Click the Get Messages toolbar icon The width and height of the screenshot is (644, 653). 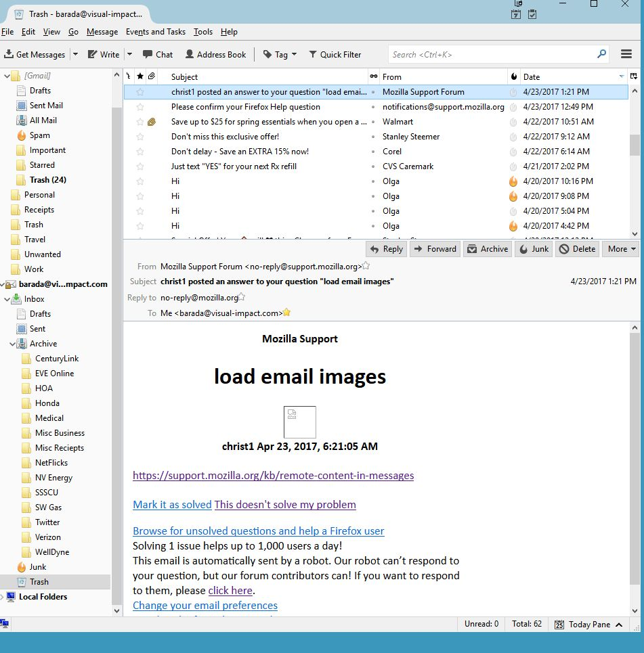coord(35,55)
